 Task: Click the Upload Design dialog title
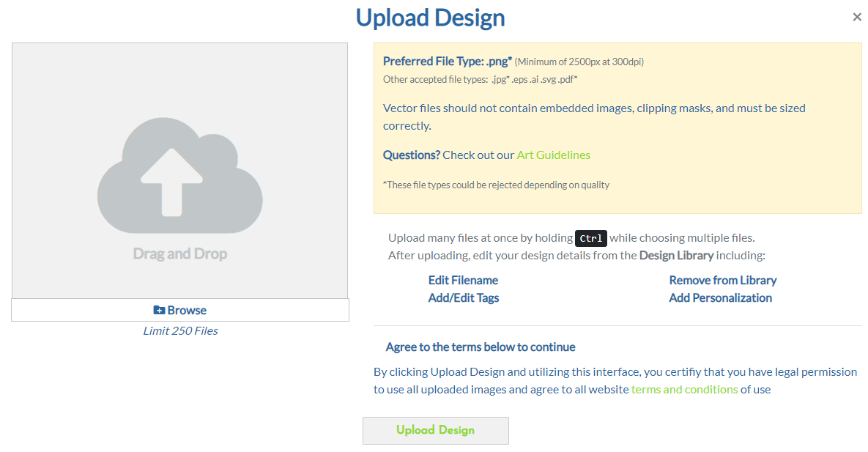[430, 17]
